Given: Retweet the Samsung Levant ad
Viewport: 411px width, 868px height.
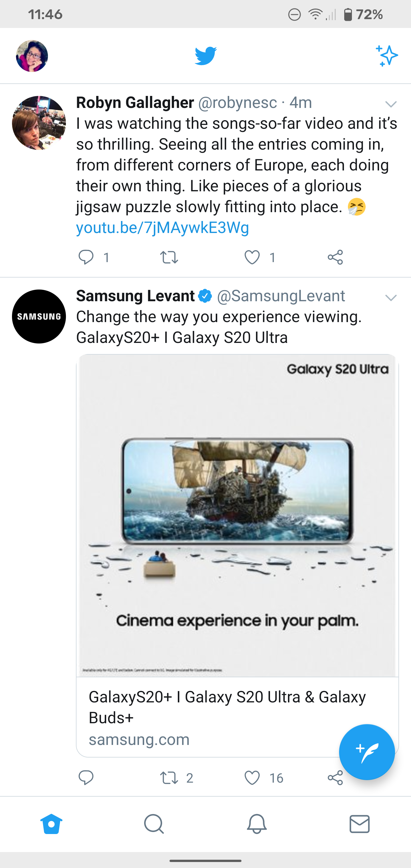Looking at the screenshot, I should 169,778.
